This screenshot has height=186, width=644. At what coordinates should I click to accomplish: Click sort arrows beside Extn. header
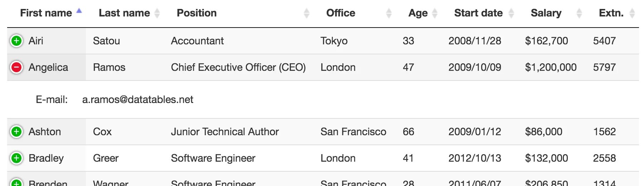click(632, 13)
